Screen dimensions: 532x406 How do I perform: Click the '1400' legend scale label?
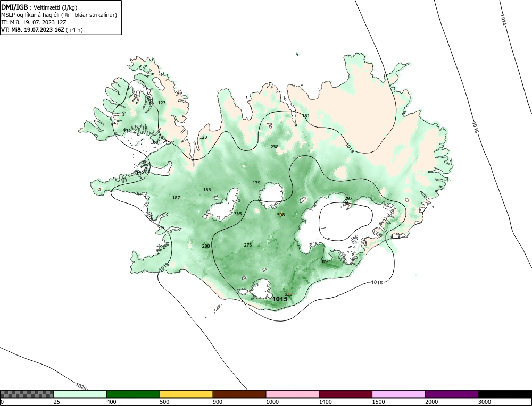click(326, 402)
